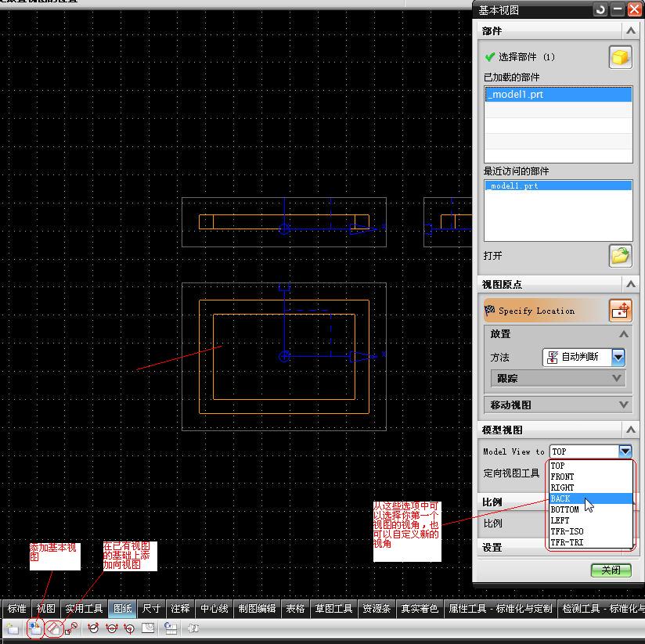Switch to the 真实着色 toolbar tab
Screen dimensions: 645x644
[420, 608]
